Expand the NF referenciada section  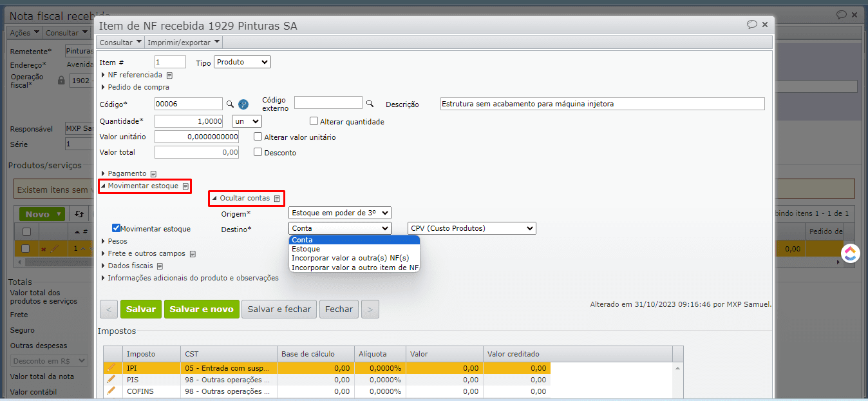(132, 75)
